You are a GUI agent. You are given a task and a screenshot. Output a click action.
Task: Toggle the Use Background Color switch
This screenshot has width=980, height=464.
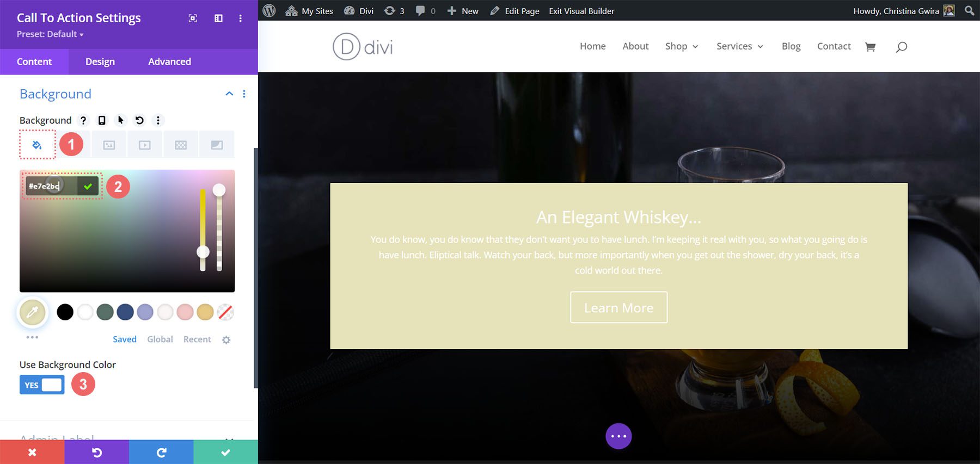tap(42, 385)
